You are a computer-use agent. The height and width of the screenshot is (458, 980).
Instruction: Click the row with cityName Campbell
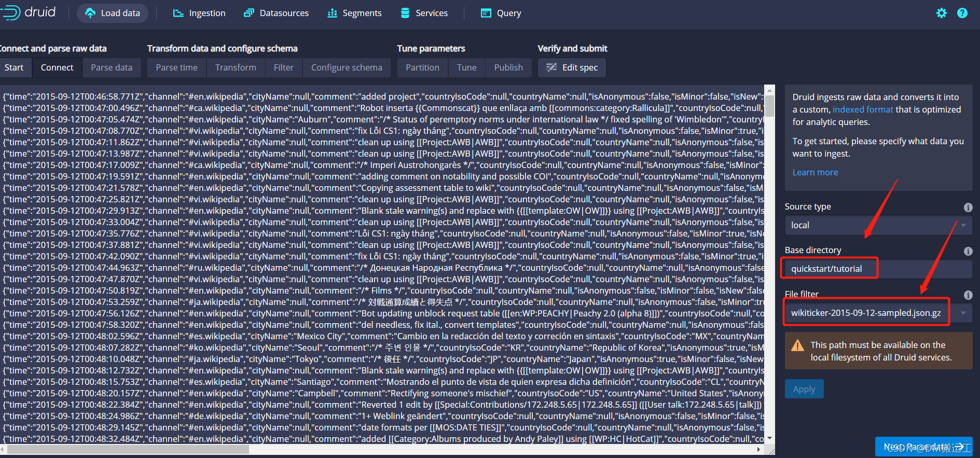[383, 393]
